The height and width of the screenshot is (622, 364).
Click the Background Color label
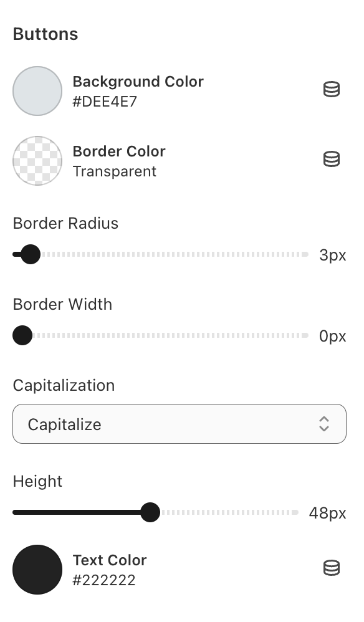click(x=138, y=81)
